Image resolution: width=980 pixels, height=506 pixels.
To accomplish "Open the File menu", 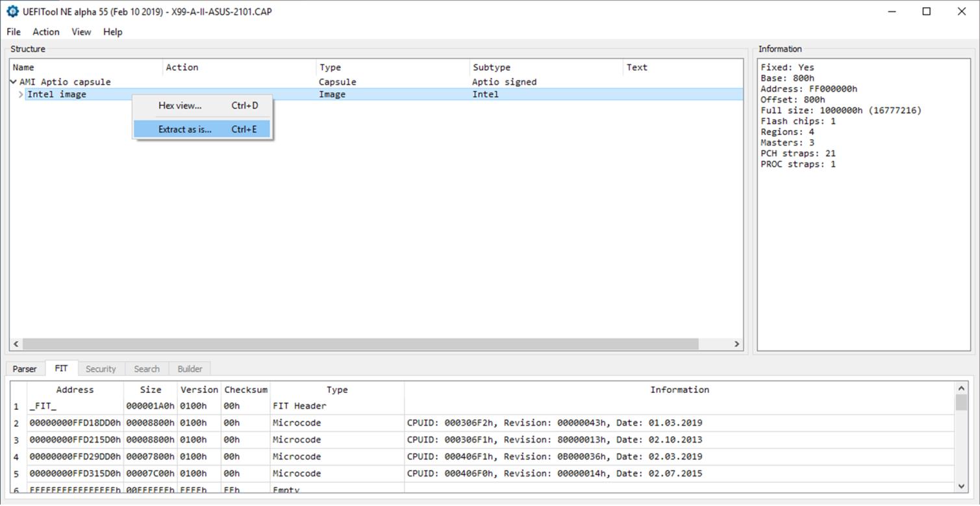I will point(14,32).
